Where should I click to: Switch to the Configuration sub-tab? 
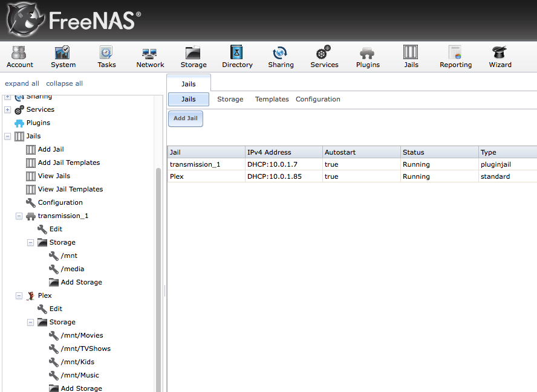[x=318, y=99]
